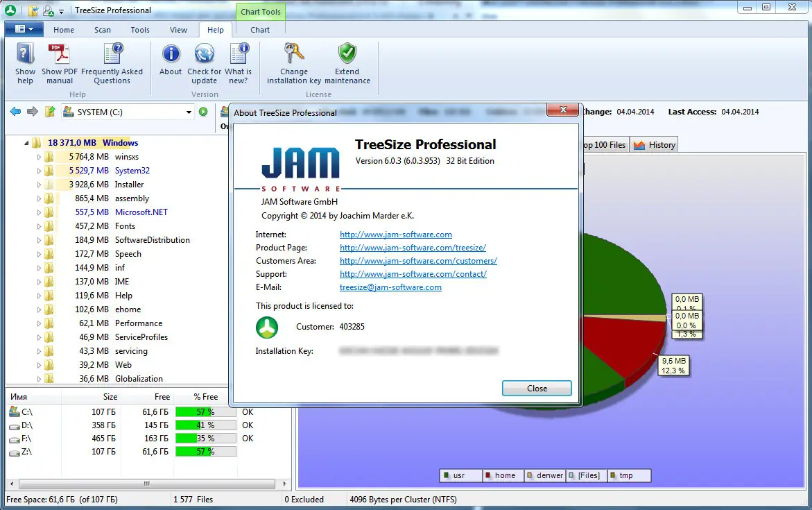The height and width of the screenshot is (510, 812).
Task: Click the winsxs folder icon
Action: tap(49, 157)
